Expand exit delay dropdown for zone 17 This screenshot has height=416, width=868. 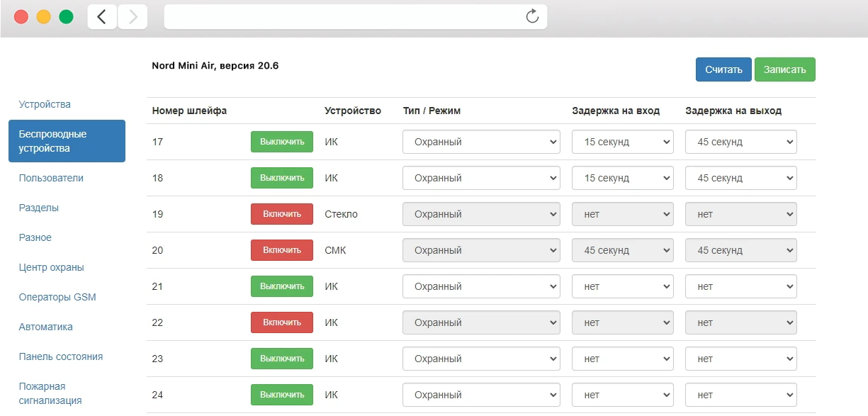[x=740, y=142]
